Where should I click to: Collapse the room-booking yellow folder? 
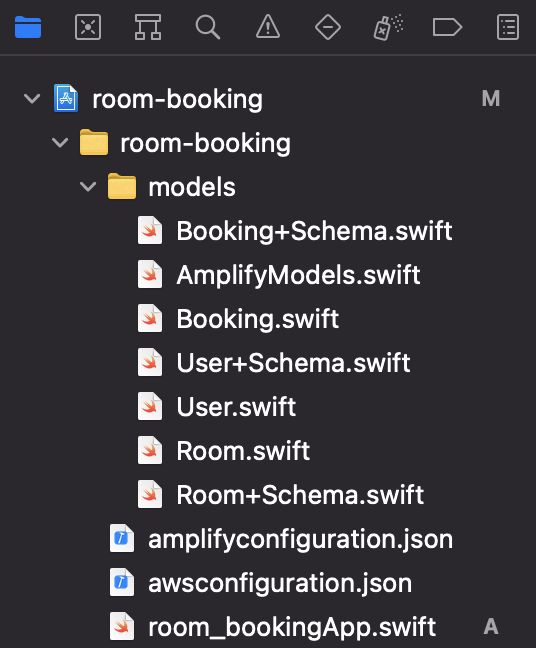pyautogui.click(x=60, y=143)
